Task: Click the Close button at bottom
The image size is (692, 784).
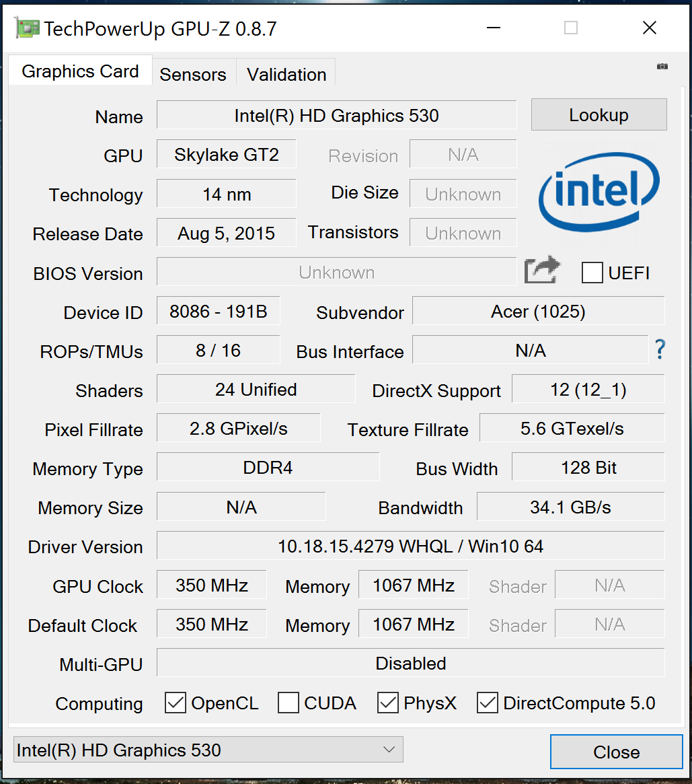Action: (616, 752)
